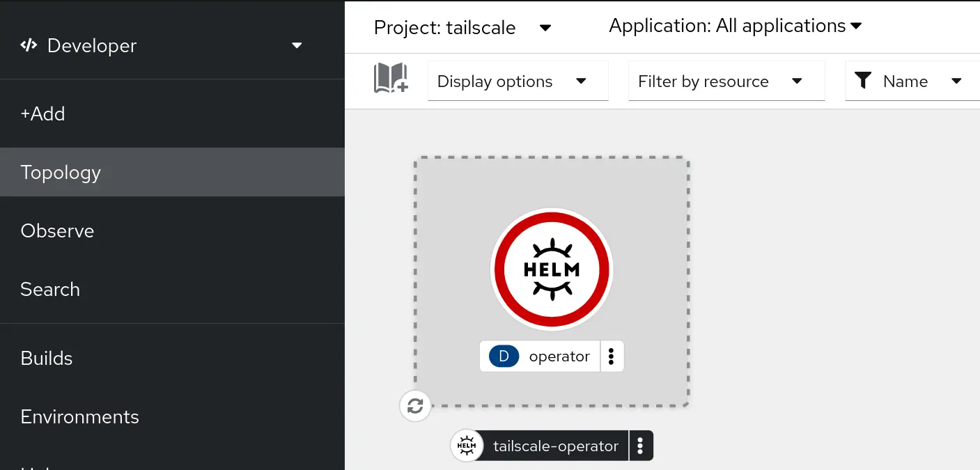The image size is (980, 470).
Task: Open kebab menu for tailscale-operator release
Action: (x=641, y=446)
